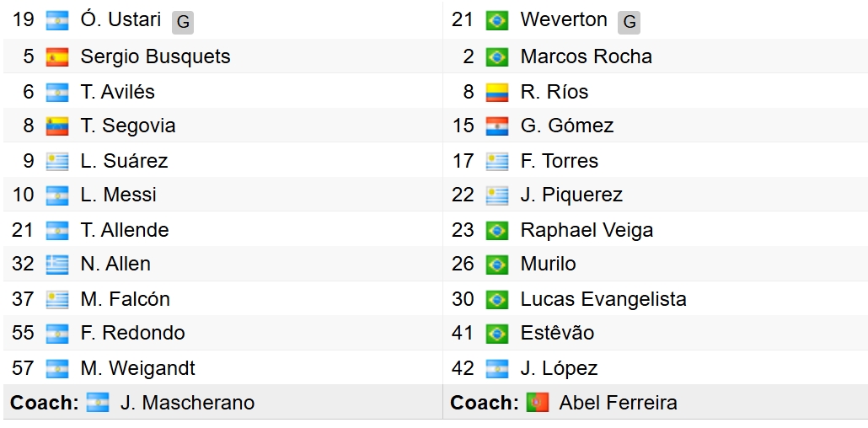Click the Venezuela flag next to T. Segovia
Viewport: 868px width, 428px height.
[57, 126]
